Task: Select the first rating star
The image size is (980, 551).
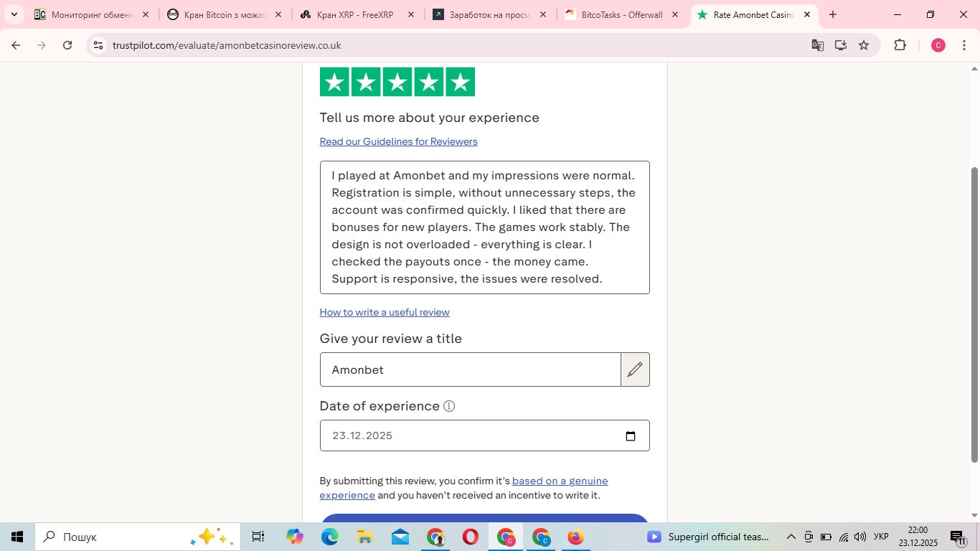Action: click(x=334, y=82)
